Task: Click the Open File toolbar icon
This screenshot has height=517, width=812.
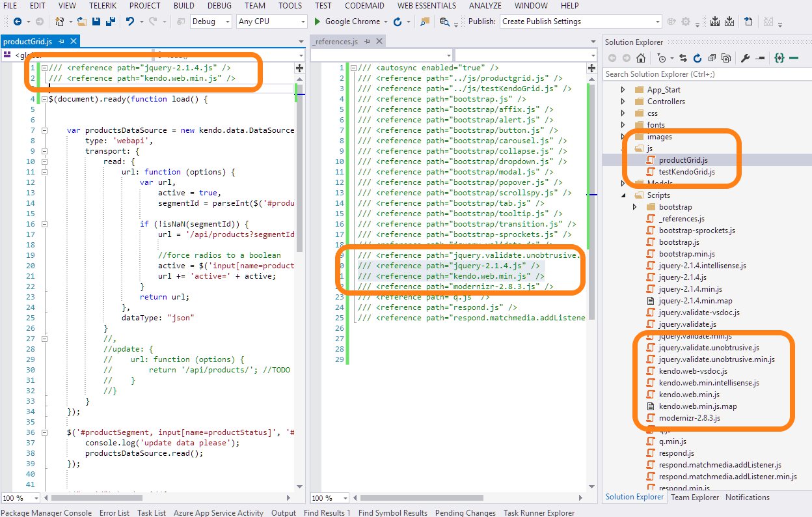Action: [81, 21]
